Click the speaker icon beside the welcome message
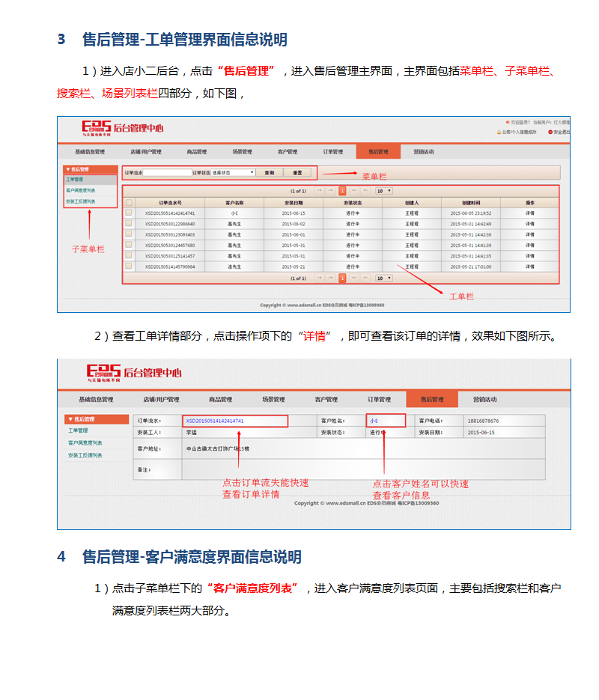 click(508, 122)
